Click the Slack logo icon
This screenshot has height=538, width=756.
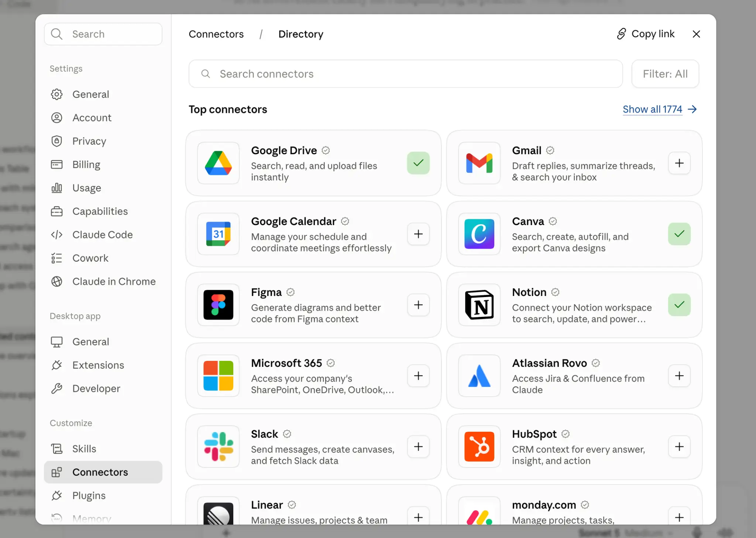pos(218,446)
